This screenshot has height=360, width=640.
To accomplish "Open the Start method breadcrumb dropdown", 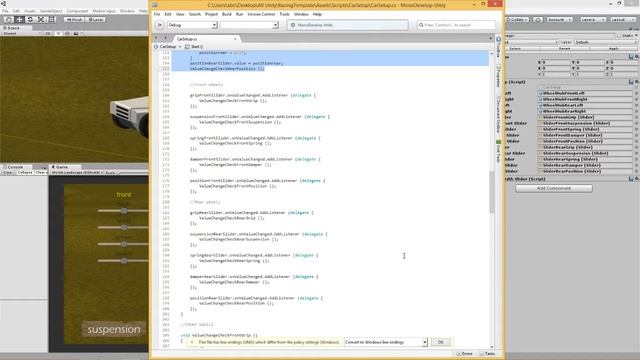I will [x=194, y=47].
